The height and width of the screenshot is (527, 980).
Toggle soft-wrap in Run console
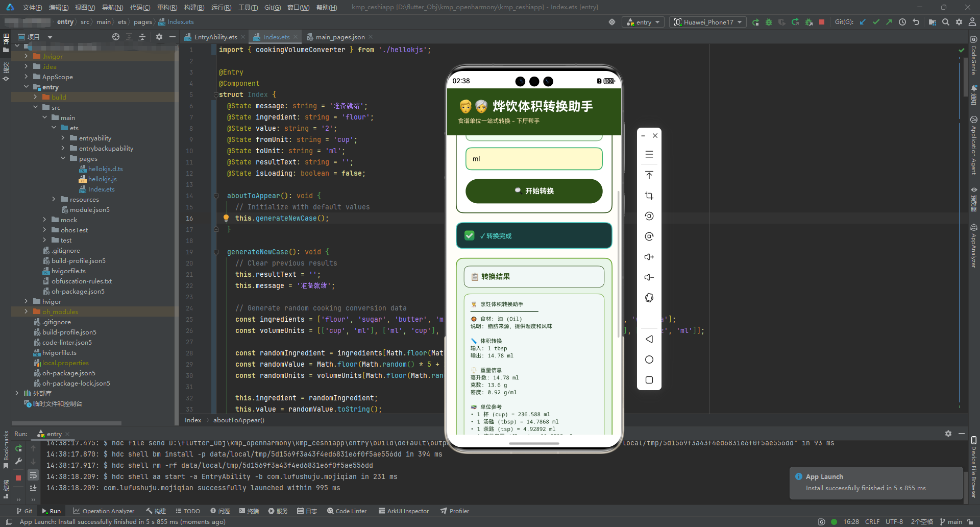33,475
